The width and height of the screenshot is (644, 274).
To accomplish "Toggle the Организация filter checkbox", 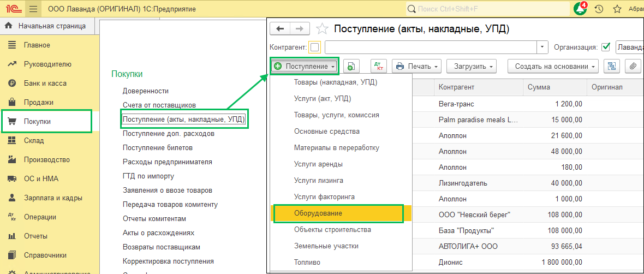I will coord(605,47).
